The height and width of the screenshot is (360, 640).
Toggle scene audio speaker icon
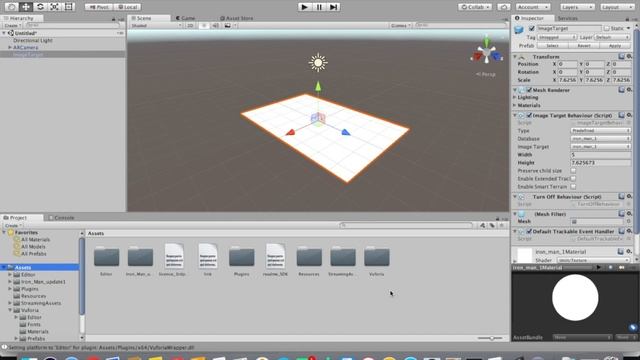(215, 25)
